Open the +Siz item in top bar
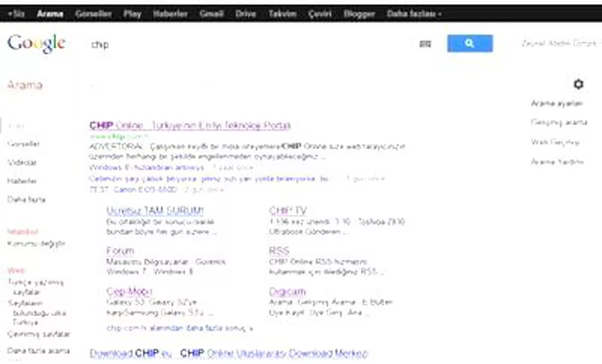This screenshot has width=602, height=364. click(16, 14)
